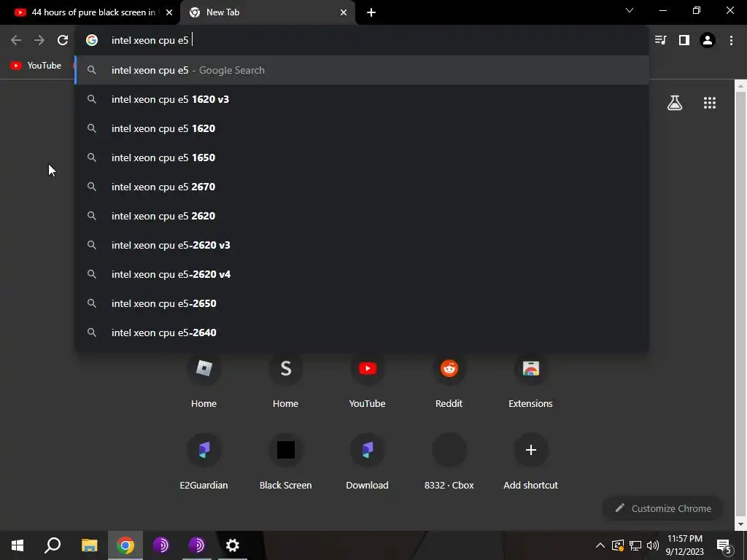Open the E2Guardian shortcut tile
The image size is (747, 560).
point(204,462)
